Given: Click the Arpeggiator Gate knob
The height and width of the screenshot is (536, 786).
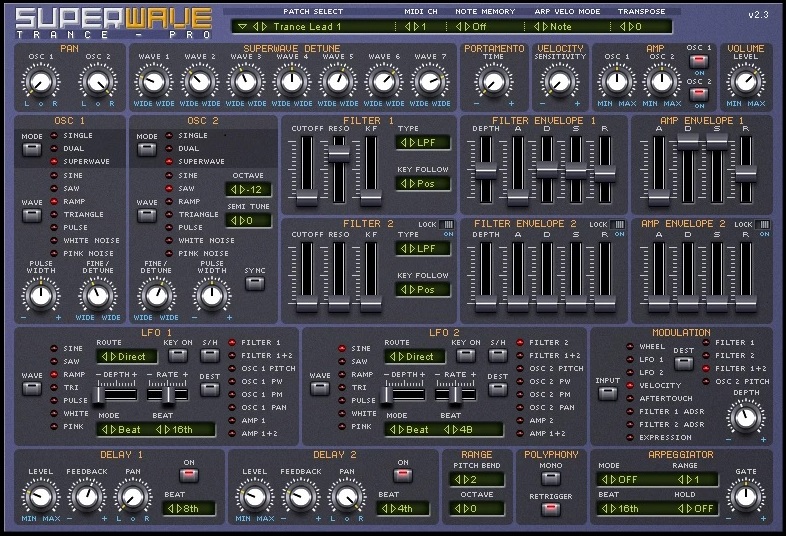Looking at the screenshot, I should coord(746,497).
